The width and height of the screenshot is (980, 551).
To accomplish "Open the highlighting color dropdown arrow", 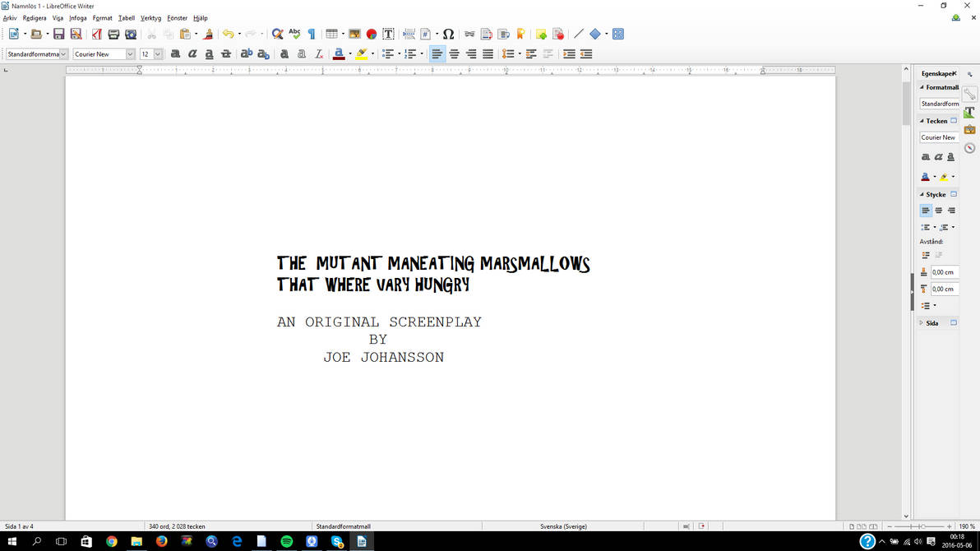I will point(372,53).
